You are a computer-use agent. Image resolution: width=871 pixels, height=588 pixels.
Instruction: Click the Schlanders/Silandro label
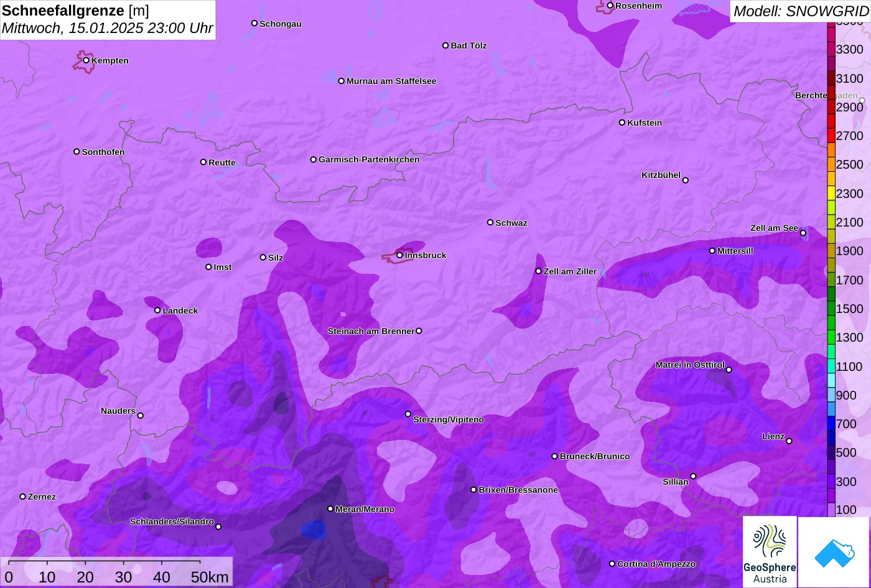172,521
